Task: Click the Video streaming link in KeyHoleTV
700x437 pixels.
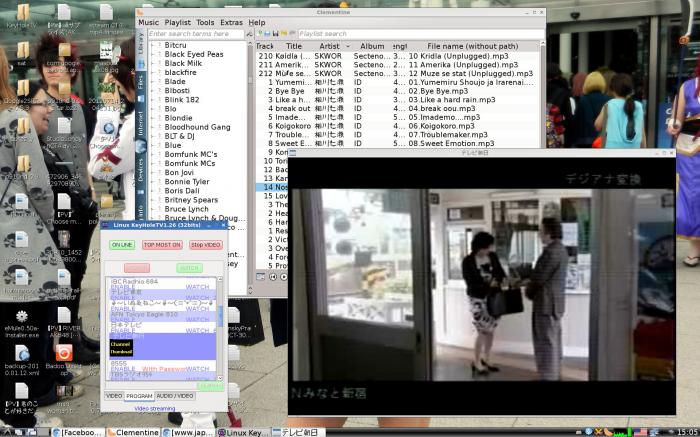Action: 154,408
